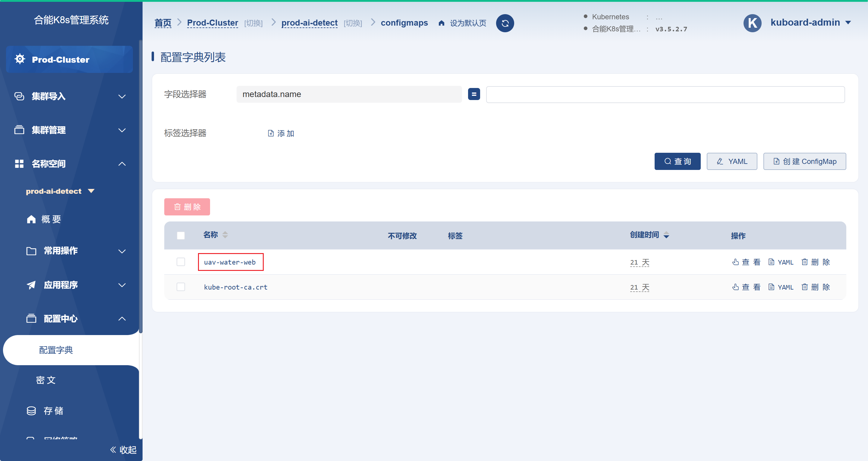Open the kube-root-ca.crt configmap name
The height and width of the screenshot is (461, 868).
point(235,287)
